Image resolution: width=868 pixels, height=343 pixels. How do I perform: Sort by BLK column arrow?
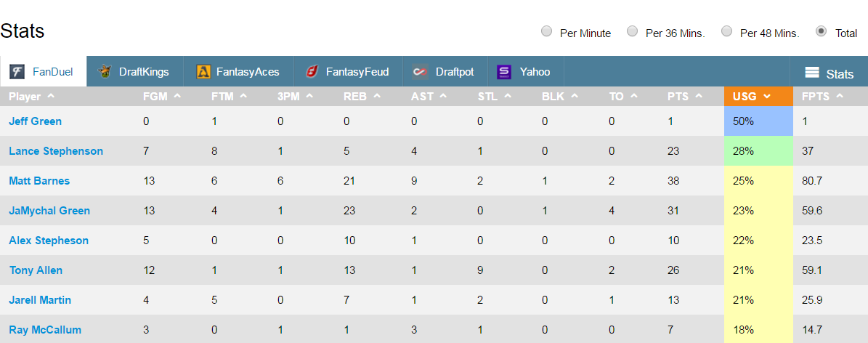pos(574,96)
